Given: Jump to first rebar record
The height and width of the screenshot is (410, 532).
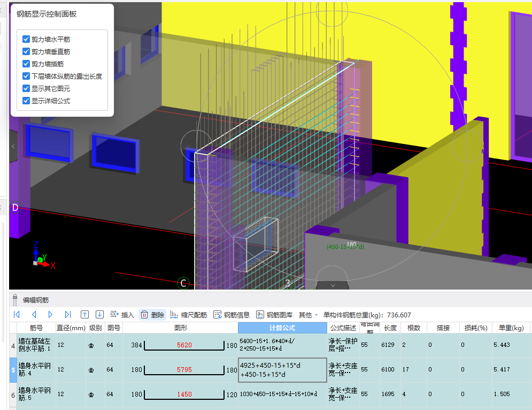Looking at the screenshot, I should 17,315.
